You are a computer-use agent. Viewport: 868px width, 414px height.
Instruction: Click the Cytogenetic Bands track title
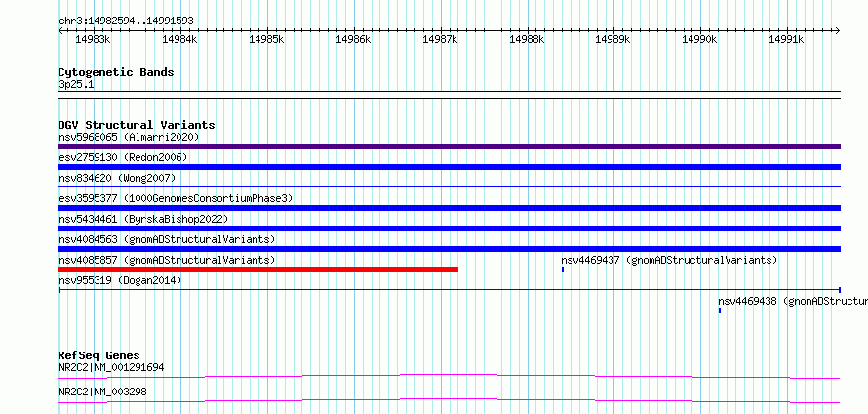(116, 72)
